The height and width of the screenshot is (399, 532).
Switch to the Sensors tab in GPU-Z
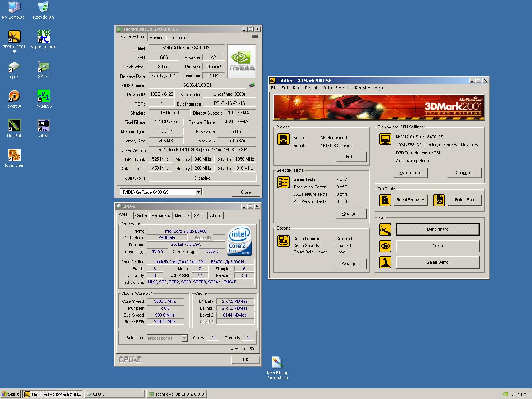pos(157,38)
